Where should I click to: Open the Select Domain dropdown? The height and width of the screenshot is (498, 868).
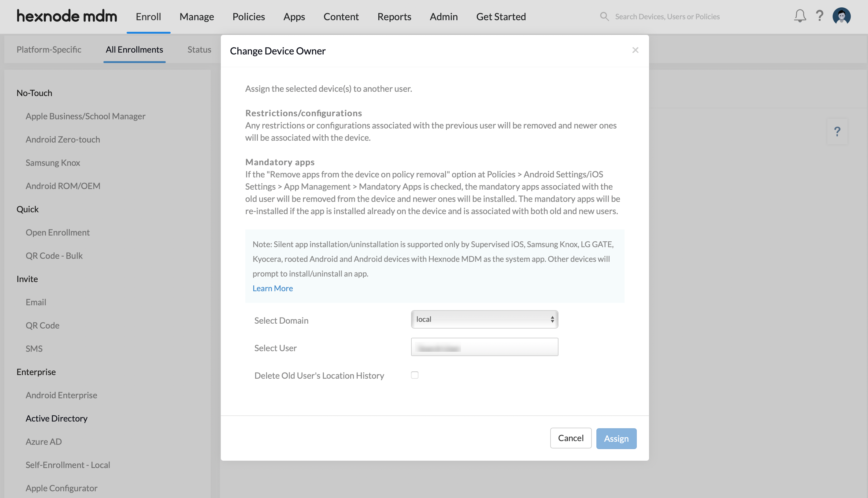point(484,319)
